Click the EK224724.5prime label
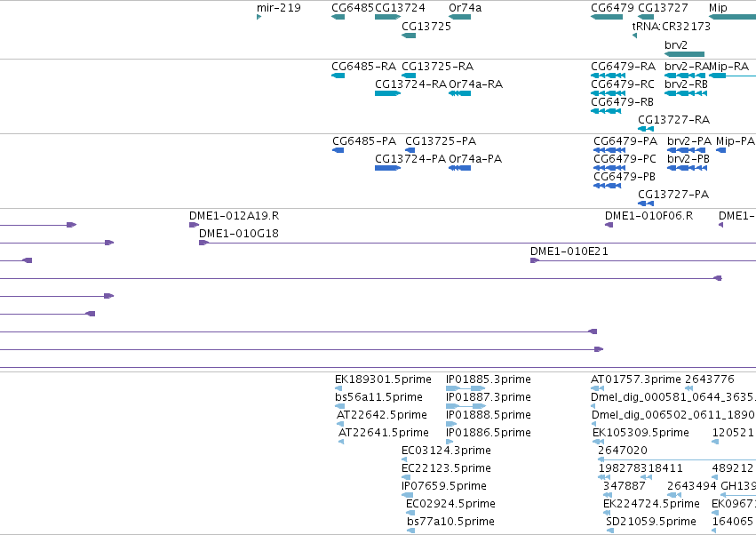 click(x=651, y=504)
